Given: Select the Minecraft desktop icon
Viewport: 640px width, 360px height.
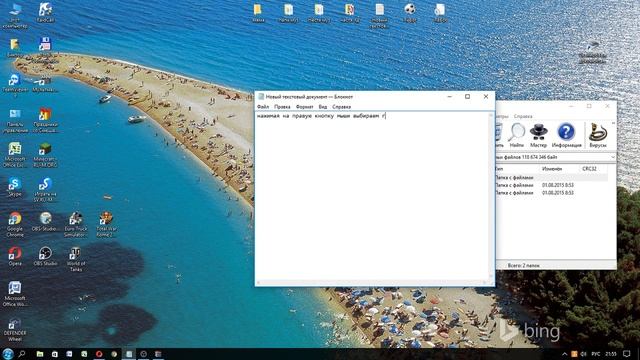Looking at the screenshot, I should coord(45,154).
